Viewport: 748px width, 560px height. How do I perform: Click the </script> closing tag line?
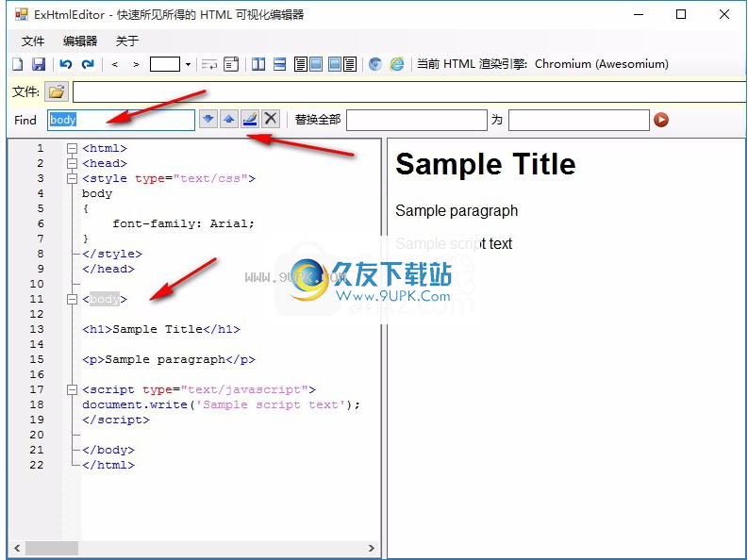(116, 420)
